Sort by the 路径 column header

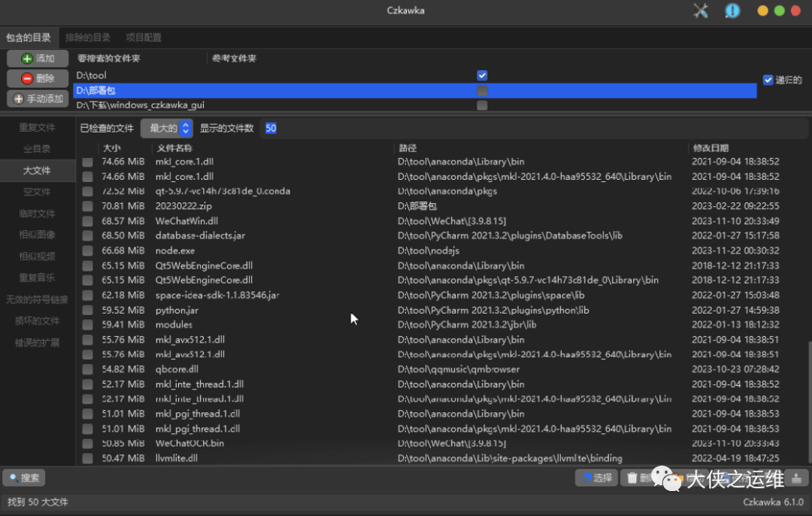click(x=408, y=148)
